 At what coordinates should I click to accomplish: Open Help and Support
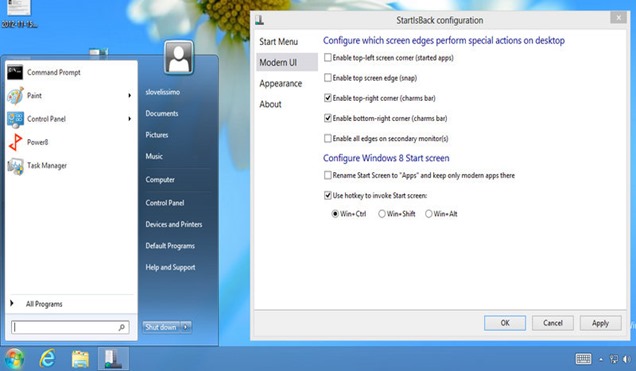tap(170, 267)
